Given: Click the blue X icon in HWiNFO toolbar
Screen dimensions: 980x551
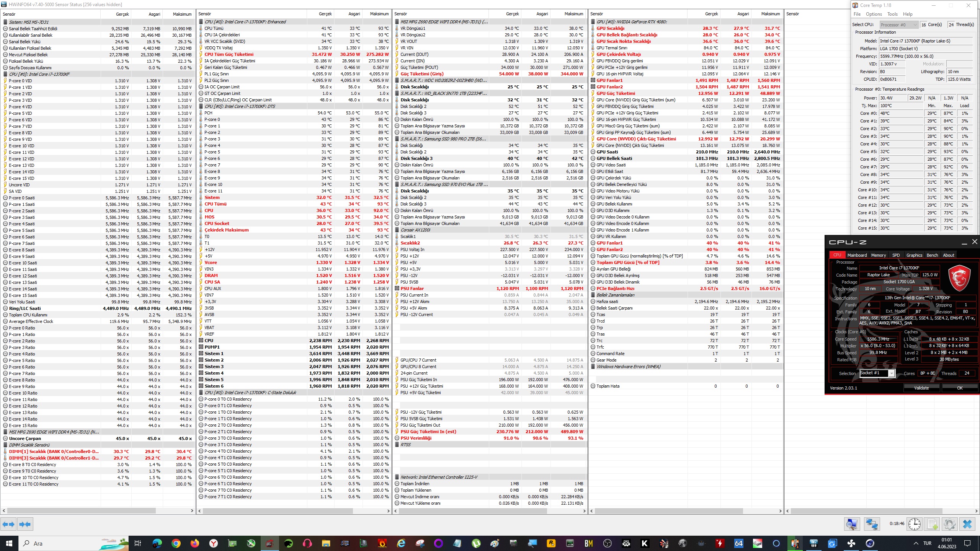Looking at the screenshot, I should click(967, 524).
